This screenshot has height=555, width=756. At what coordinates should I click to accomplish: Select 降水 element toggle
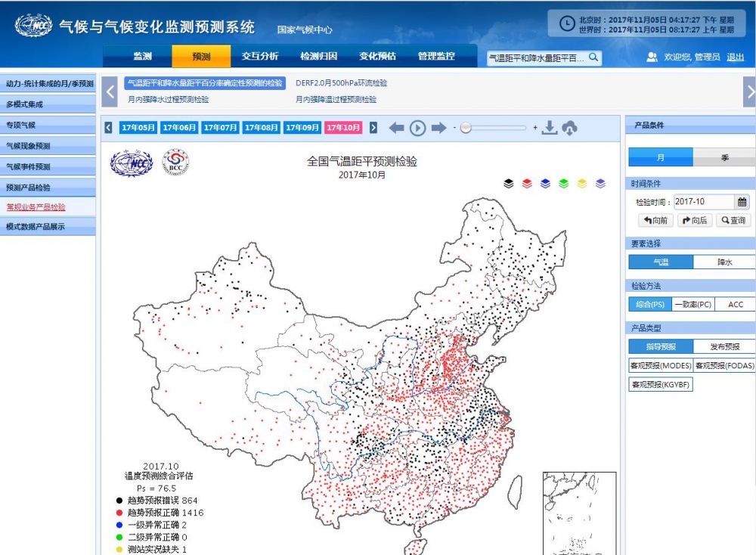[x=723, y=262]
